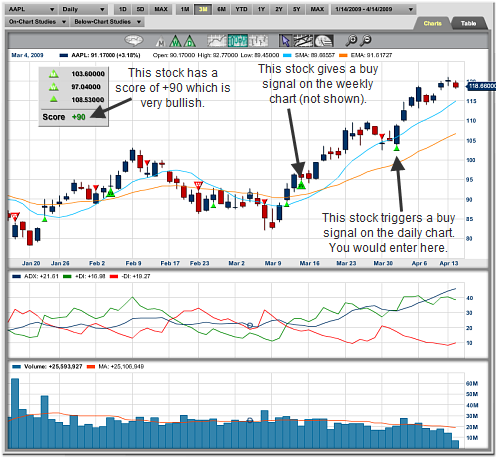Viewport: 496px width, 458px height.
Task: Click the tallest volume bar near Jan 20
Action: click(x=15, y=413)
